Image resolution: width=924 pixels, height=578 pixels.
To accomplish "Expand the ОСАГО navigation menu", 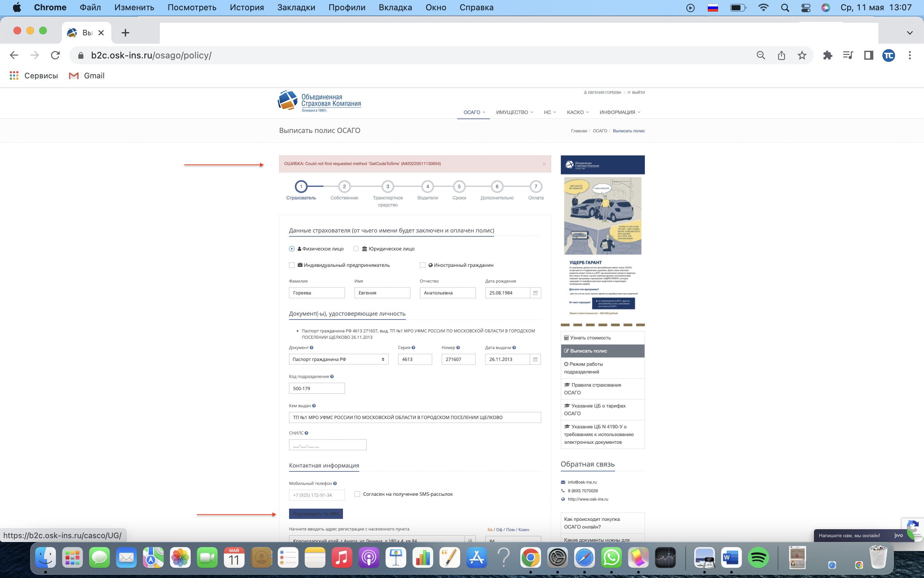I will click(474, 112).
